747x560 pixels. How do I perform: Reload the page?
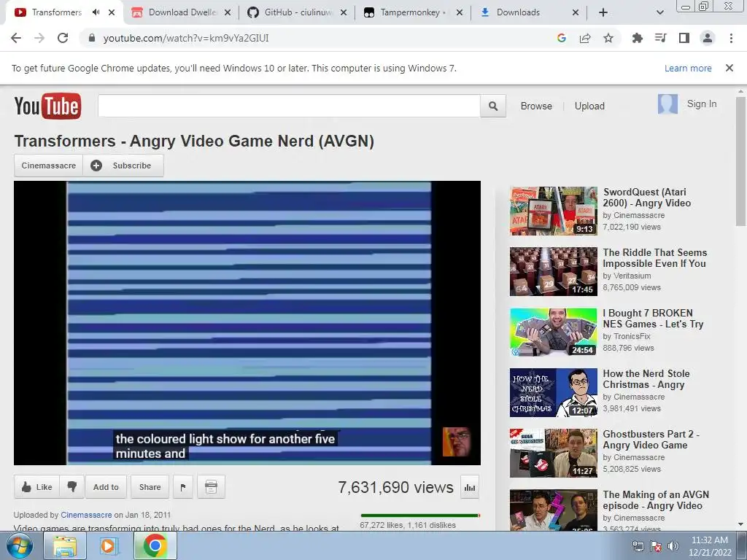pyautogui.click(x=63, y=38)
